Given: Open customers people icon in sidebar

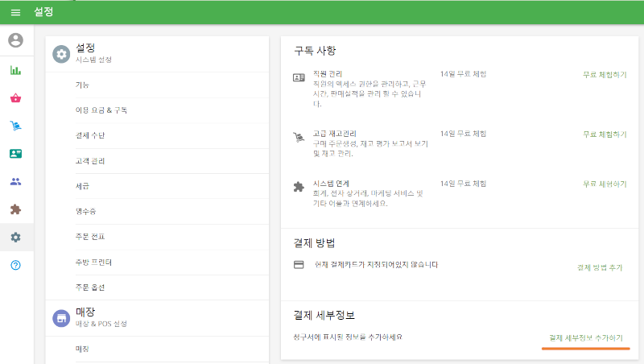Looking at the screenshot, I should (16, 181).
